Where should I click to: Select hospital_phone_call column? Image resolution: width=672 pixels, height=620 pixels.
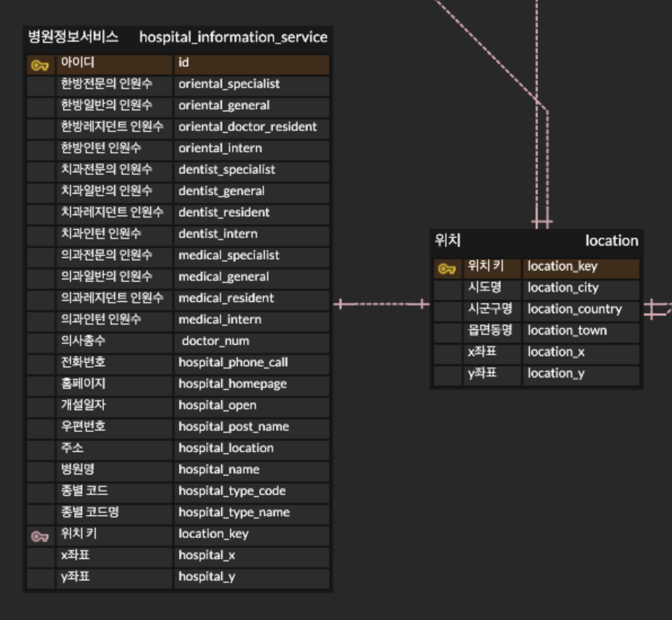point(251,365)
